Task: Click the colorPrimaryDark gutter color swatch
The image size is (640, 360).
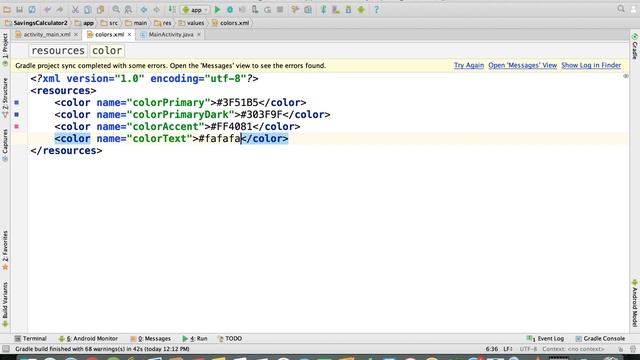Action: click(17, 114)
